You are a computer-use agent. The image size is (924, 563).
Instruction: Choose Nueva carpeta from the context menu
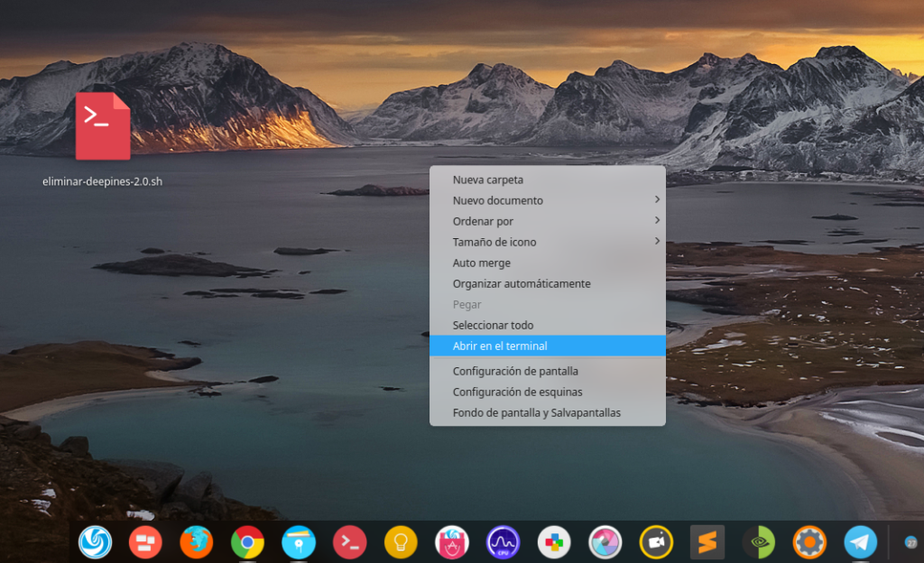pyautogui.click(x=488, y=180)
